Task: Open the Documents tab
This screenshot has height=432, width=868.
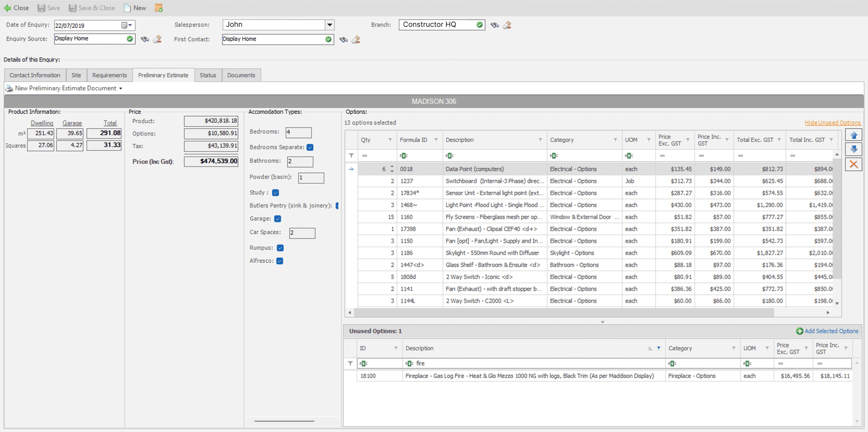Action: click(241, 75)
